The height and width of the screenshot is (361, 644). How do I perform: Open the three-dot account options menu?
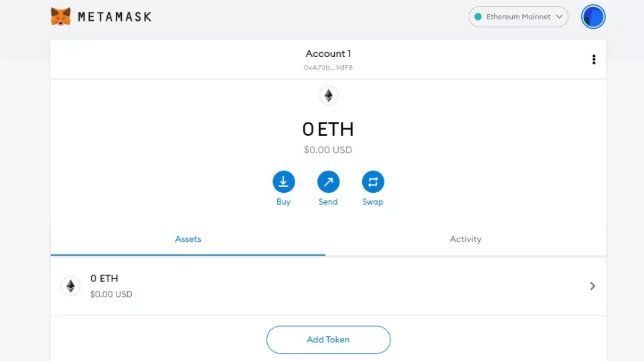594,60
